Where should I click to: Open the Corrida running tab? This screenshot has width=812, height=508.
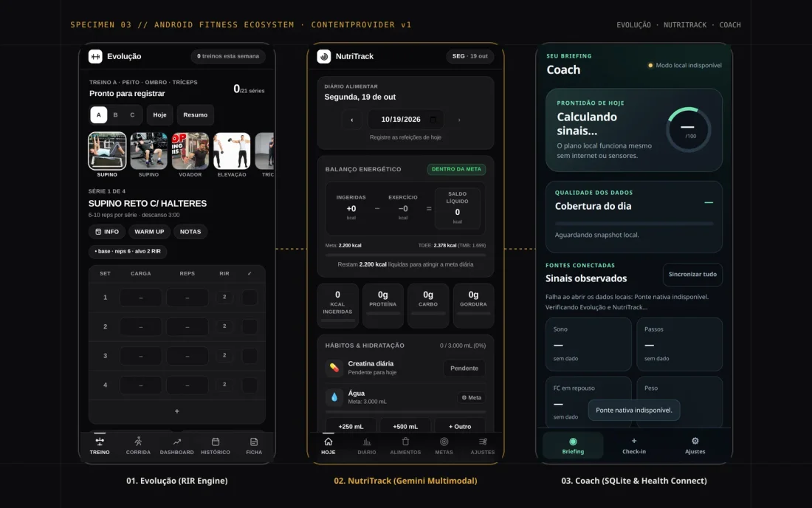coord(138,446)
